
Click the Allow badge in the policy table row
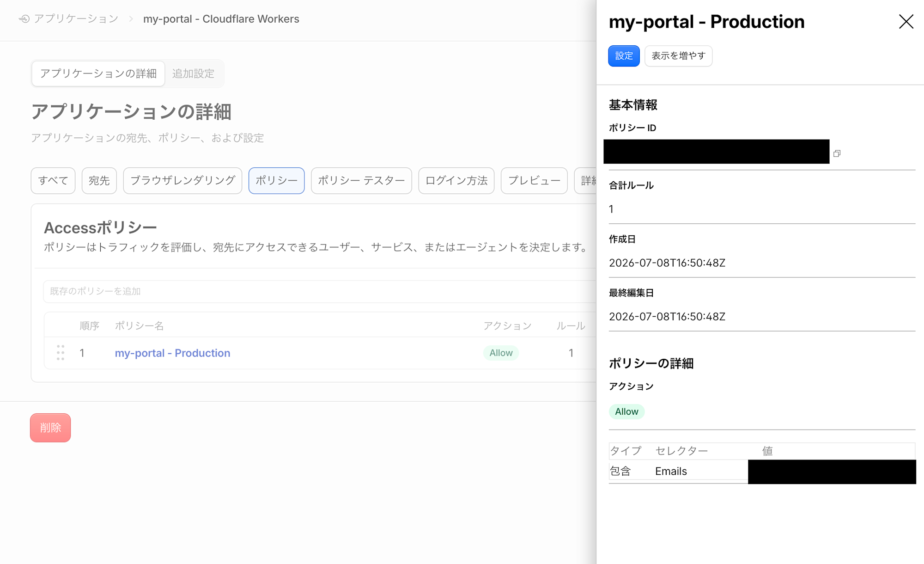pos(501,353)
